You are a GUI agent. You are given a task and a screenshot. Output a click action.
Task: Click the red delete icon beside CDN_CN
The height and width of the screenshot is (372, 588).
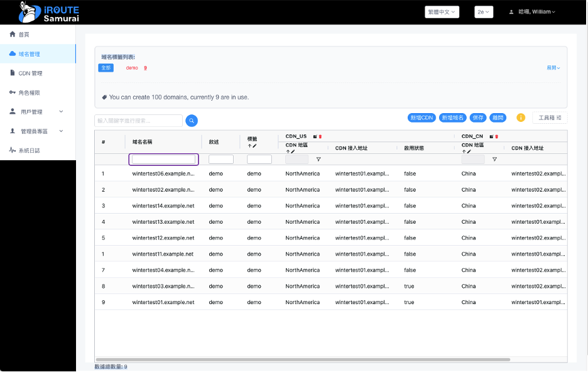pos(496,136)
